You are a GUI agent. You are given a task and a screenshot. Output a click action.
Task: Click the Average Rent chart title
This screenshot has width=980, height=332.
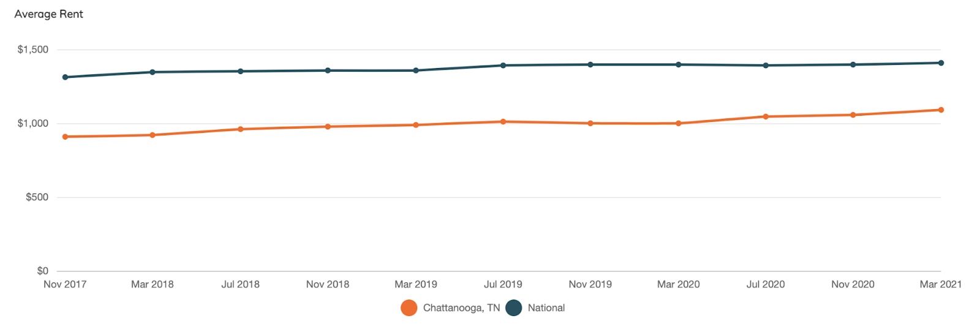coord(49,14)
